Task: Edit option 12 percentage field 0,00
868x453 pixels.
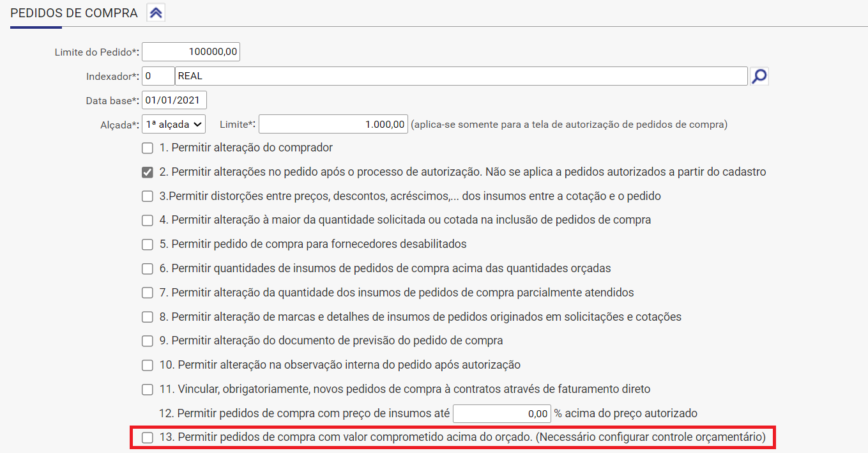Action: point(502,413)
